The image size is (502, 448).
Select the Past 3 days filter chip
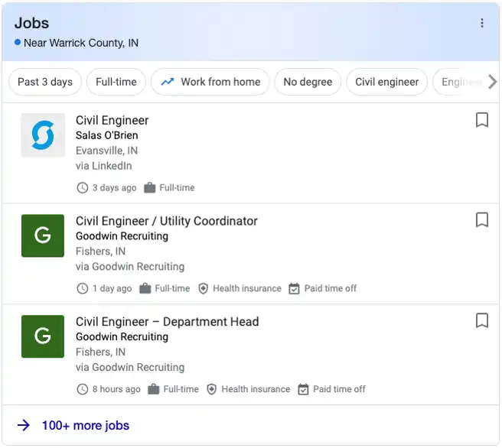(x=45, y=82)
